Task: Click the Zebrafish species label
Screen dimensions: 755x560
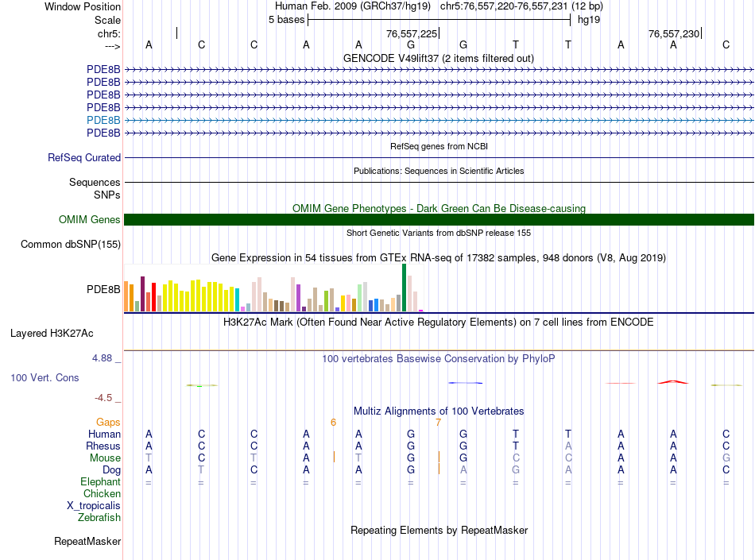Action: click(99, 518)
